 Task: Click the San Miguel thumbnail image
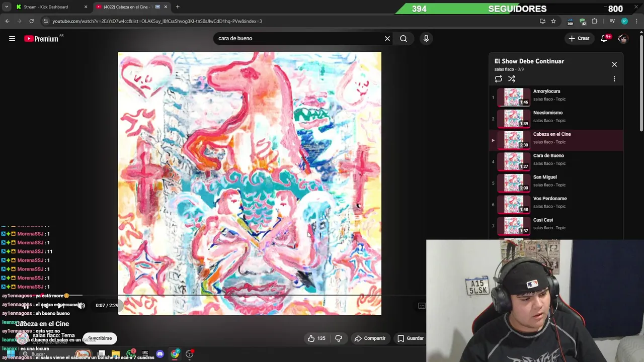[x=514, y=183]
